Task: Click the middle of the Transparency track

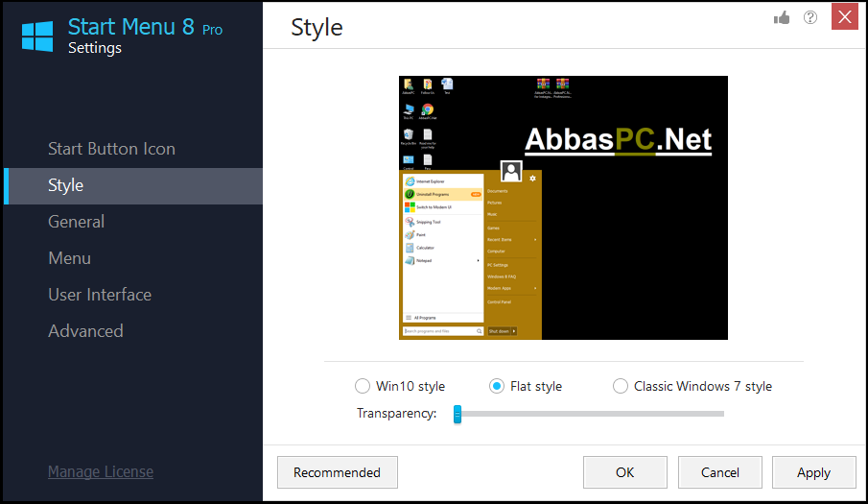Action: tap(589, 414)
